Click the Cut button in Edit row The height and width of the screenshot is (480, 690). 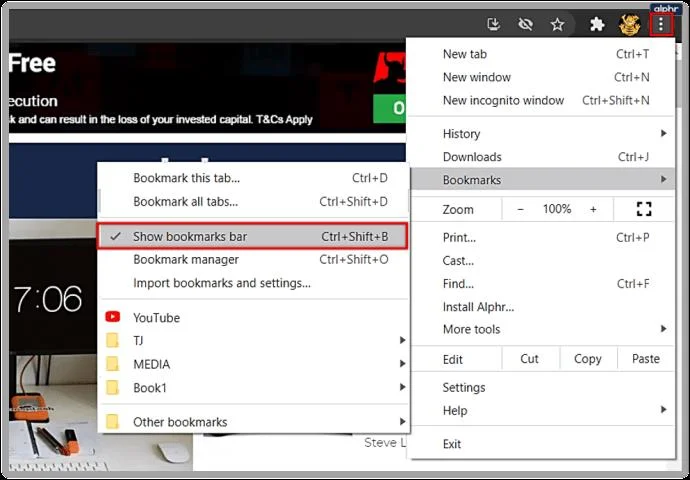click(x=530, y=359)
